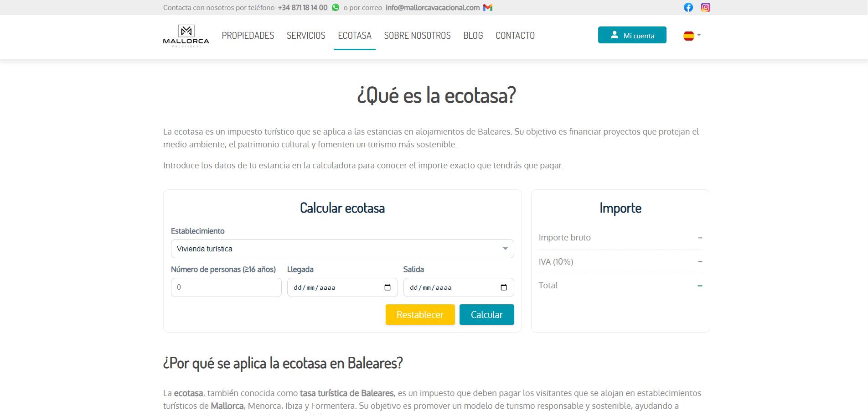Click the Mallorca Vacacional logo
The image size is (868, 417).
click(x=186, y=36)
